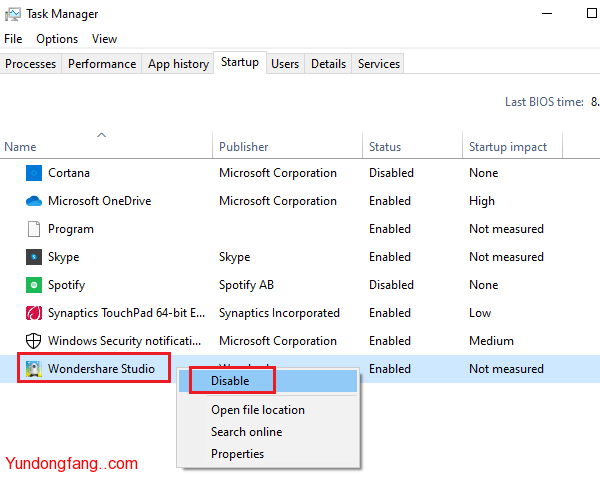The height and width of the screenshot is (477, 600).
Task: Switch to the Performance tab
Action: [102, 63]
